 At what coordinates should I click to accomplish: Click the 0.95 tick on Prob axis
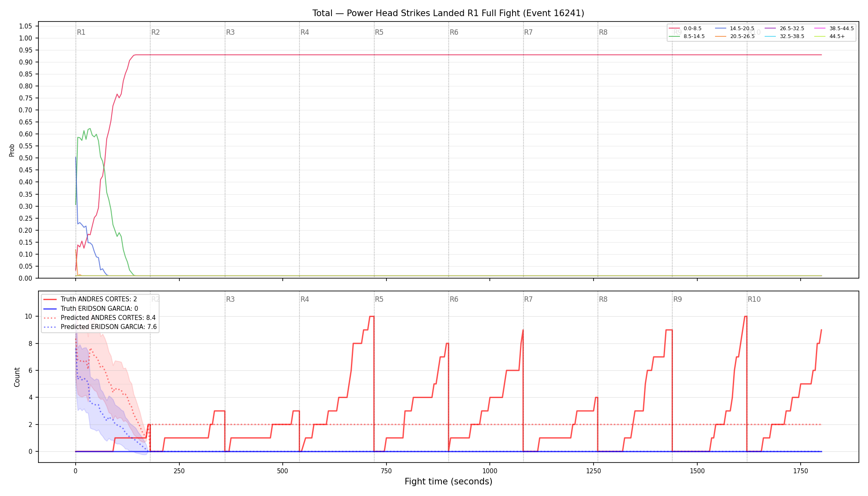point(25,50)
